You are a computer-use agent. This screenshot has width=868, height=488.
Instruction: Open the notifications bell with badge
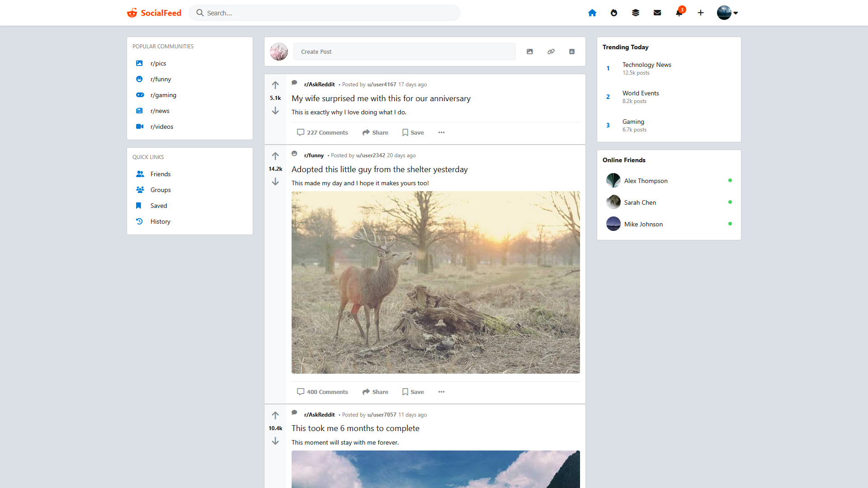point(679,13)
